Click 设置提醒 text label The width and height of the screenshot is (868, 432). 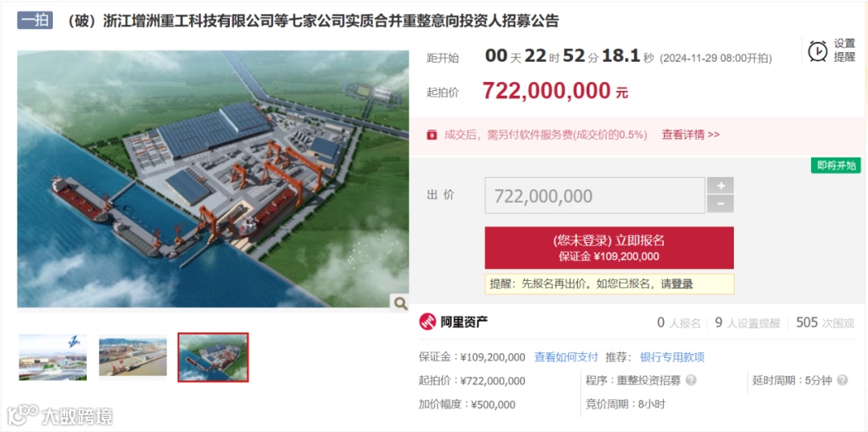tap(845, 51)
